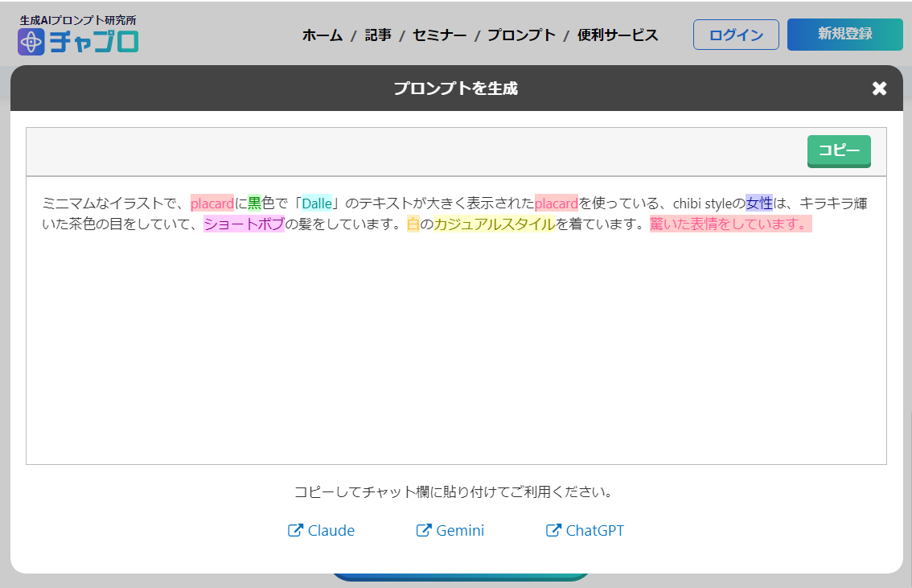Click the green highlighted 黒 character
The height and width of the screenshot is (588, 912).
[x=255, y=204]
